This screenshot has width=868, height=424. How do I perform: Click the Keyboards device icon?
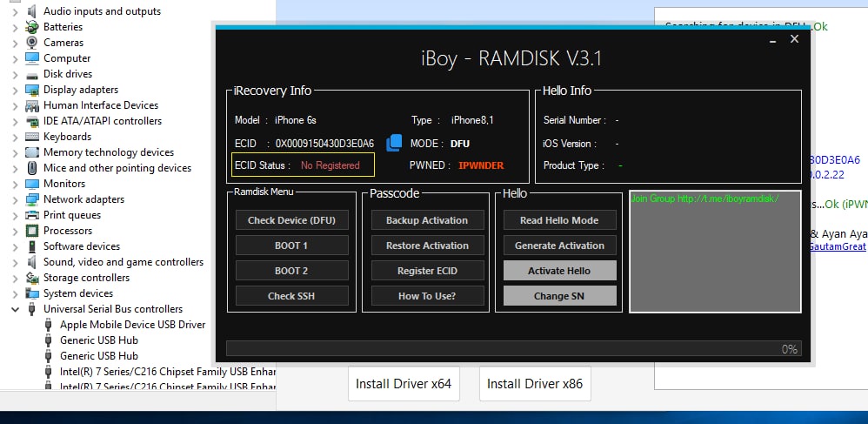[32, 137]
